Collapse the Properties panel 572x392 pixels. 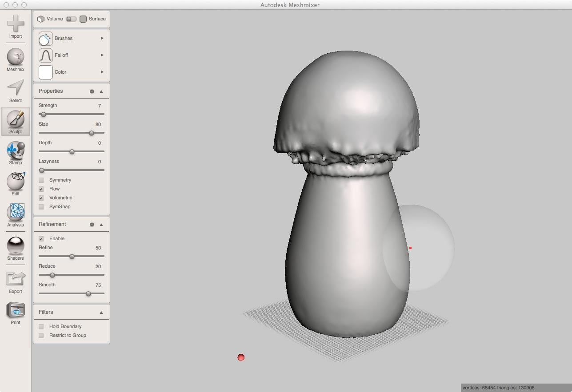[101, 91]
